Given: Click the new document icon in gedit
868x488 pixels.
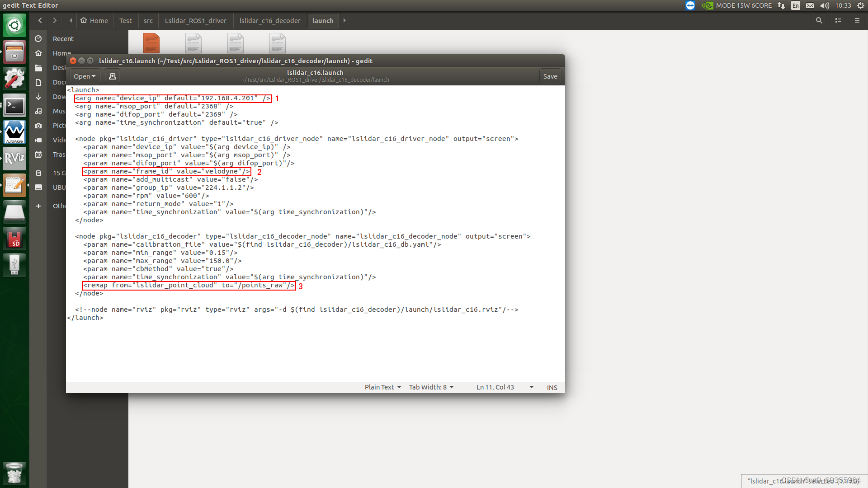Looking at the screenshot, I should coord(113,76).
